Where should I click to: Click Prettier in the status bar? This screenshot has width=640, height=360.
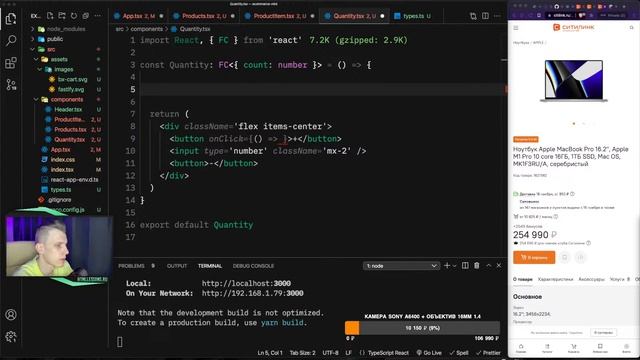(488, 353)
